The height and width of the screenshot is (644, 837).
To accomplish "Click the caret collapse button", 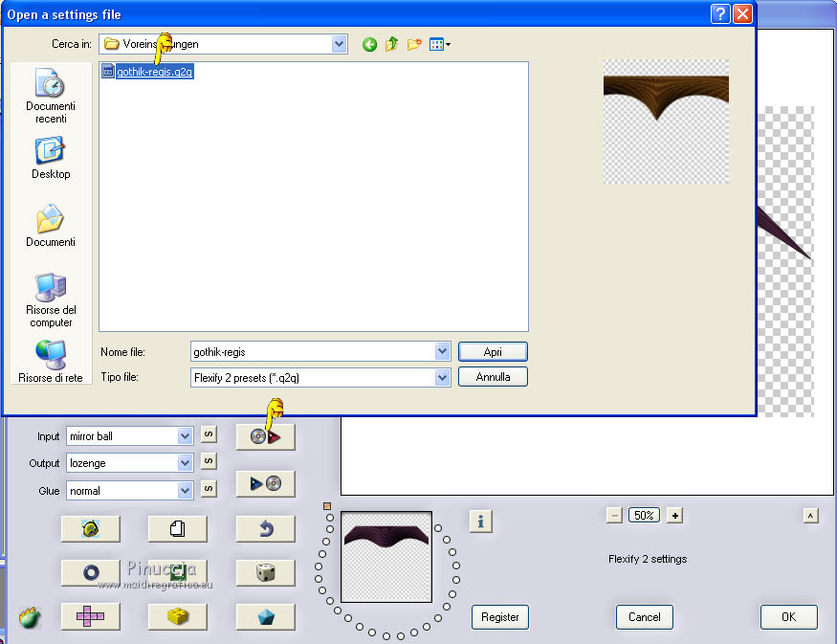I will point(810,516).
